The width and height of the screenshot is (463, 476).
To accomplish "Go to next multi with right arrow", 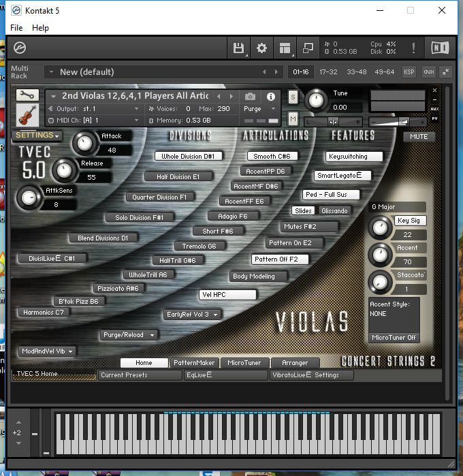I will pyautogui.click(x=276, y=72).
